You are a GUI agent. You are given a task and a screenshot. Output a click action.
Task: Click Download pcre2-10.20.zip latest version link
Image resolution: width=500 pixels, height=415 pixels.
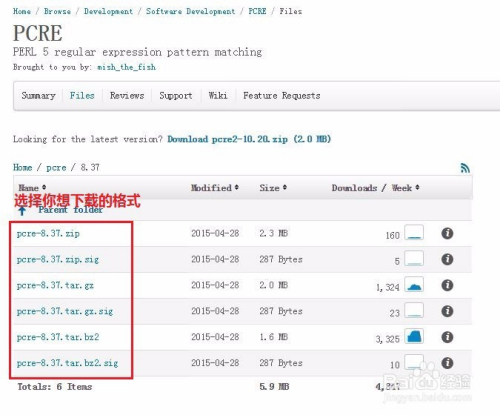click(x=249, y=139)
